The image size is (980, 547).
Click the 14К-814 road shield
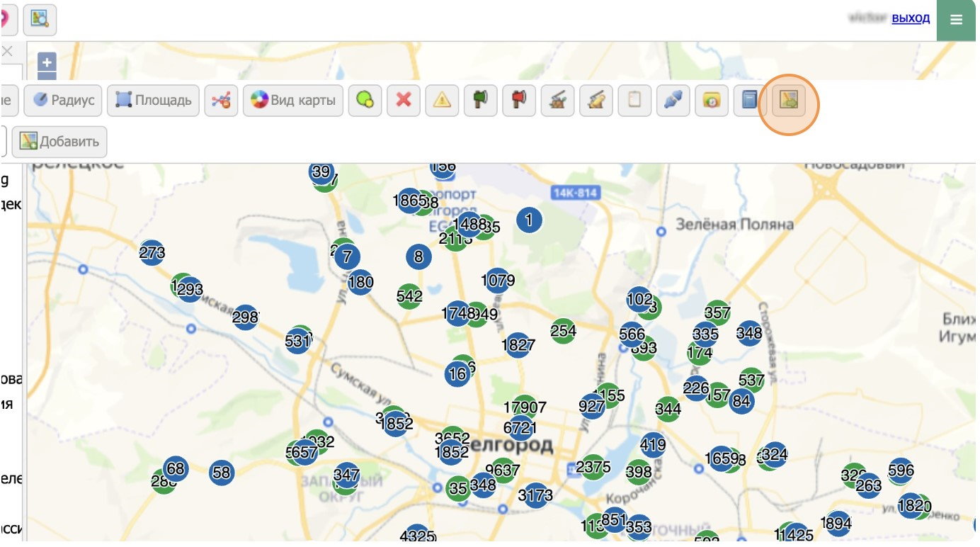[x=576, y=193]
